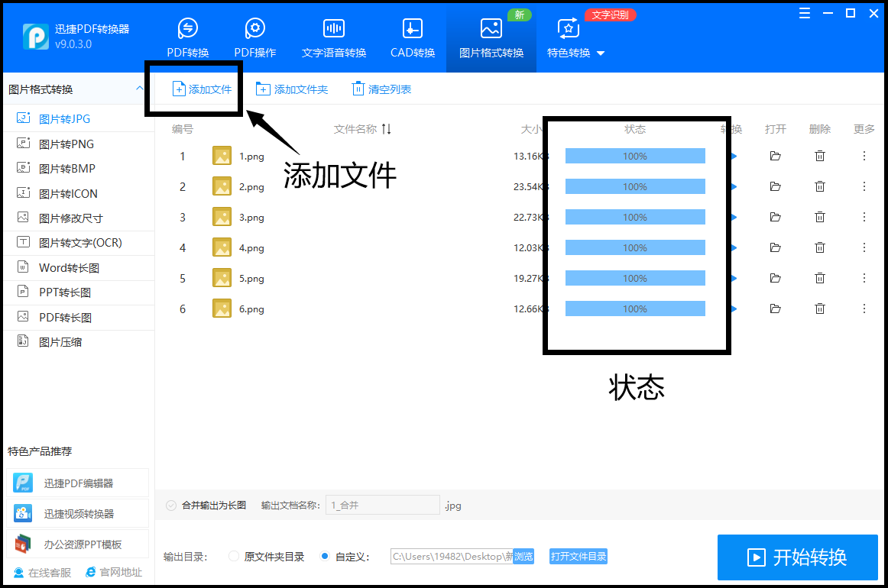
Task: Click 打开文件目录 button
Action: tap(578, 556)
